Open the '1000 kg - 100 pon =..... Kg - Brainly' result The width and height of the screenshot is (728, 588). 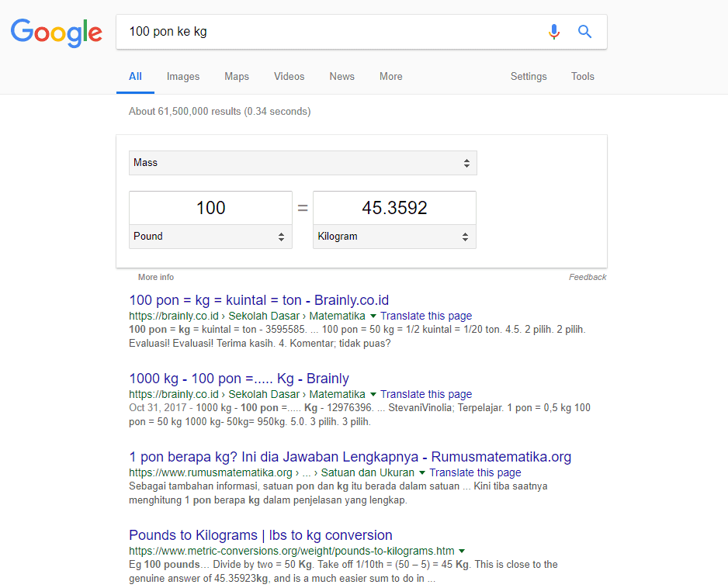239,379
